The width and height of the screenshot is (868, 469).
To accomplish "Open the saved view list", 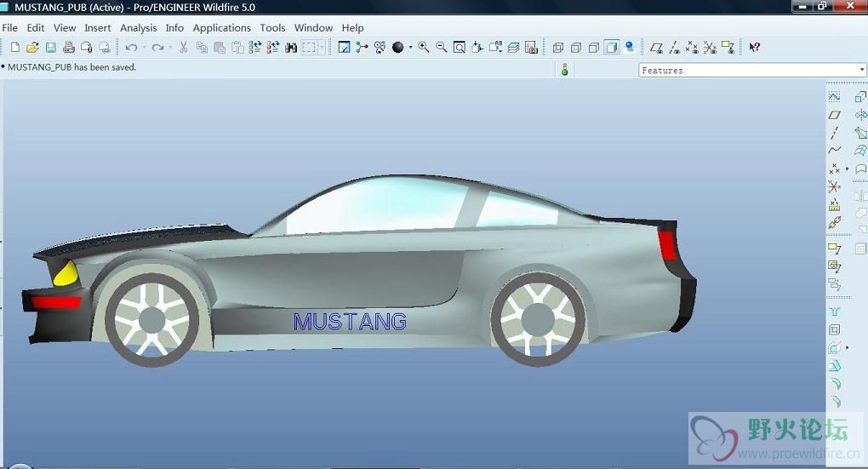I will [495, 48].
